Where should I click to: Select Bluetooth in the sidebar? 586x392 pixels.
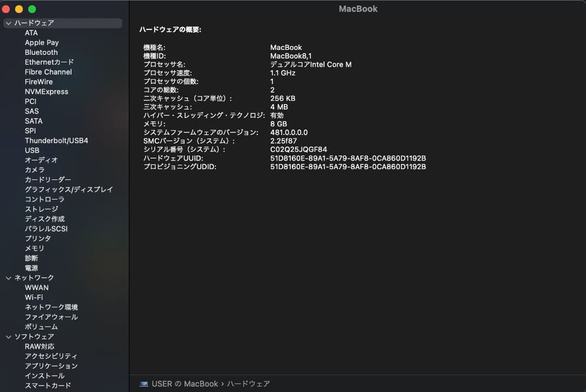point(41,52)
